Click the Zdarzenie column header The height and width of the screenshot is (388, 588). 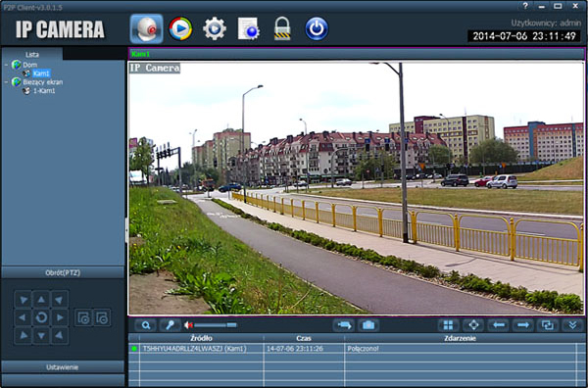tap(461, 338)
